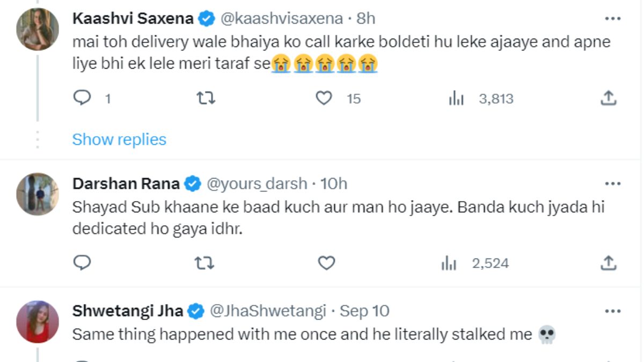Visit the @yours_darsh handle link
Screen dimensions: 644x362
coord(257,184)
